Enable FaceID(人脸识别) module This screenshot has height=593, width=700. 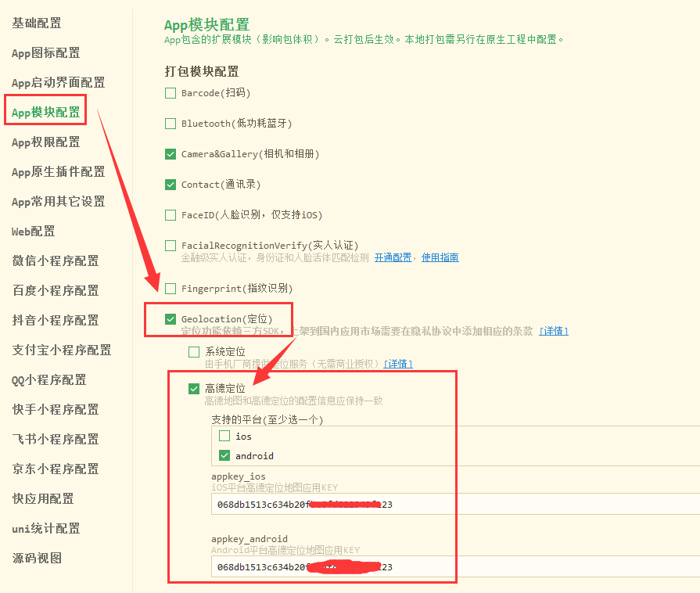(171, 214)
